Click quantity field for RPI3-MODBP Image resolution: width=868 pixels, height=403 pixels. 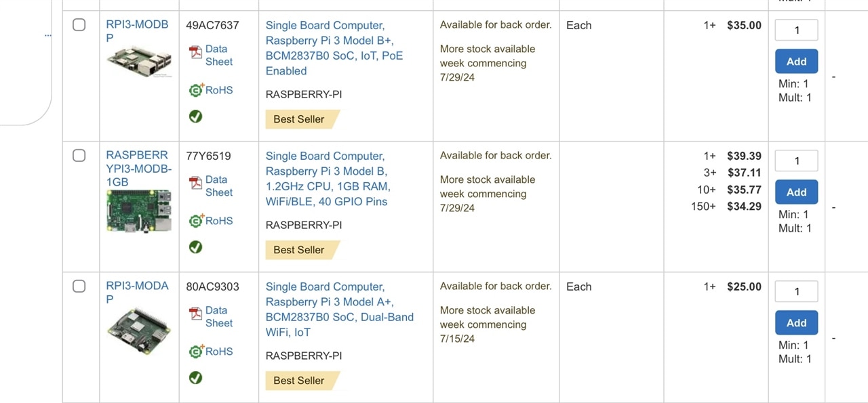click(x=796, y=30)
